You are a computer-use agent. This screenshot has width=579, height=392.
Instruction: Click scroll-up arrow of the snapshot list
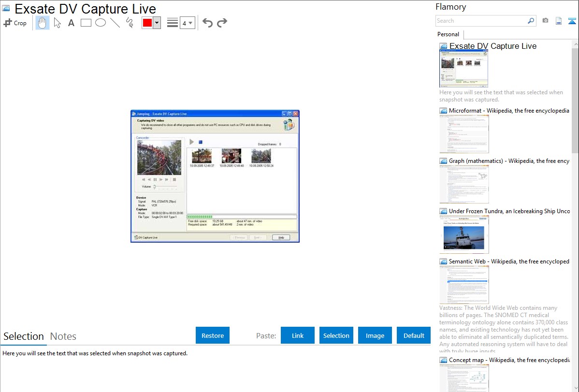point(575,44)
